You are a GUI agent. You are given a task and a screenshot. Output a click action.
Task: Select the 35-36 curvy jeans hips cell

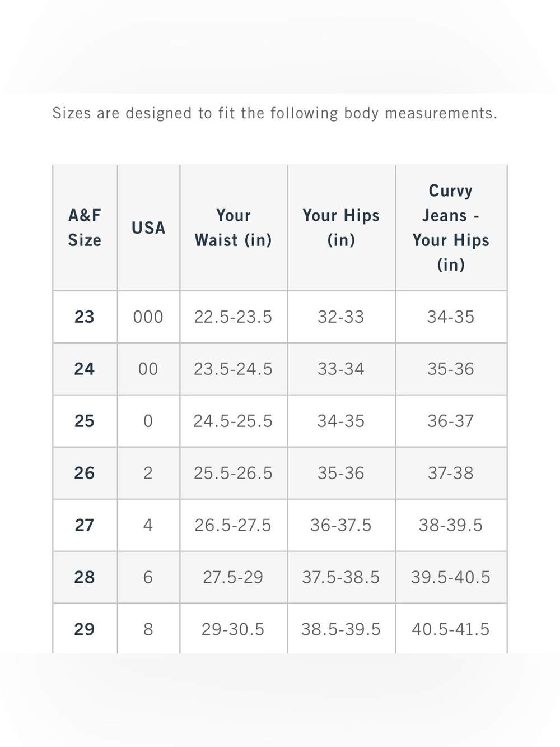pyautogui.click(x=451, y=369)
